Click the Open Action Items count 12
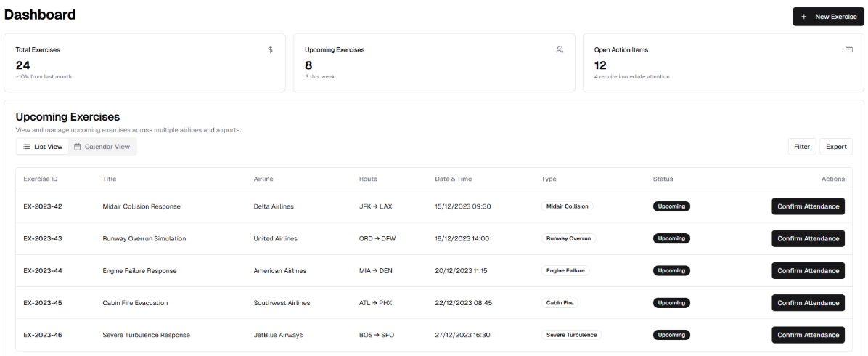This screenshot has height=356, width=868. click(601, 65)
